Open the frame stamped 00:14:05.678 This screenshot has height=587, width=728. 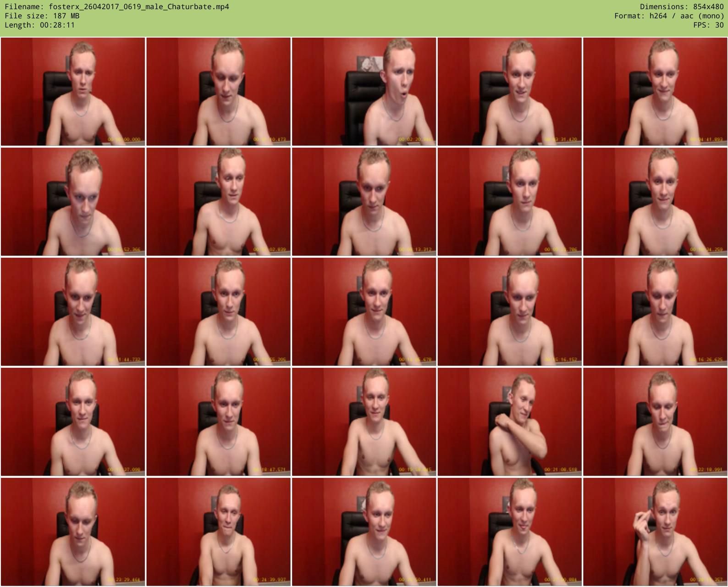point(364,312)
